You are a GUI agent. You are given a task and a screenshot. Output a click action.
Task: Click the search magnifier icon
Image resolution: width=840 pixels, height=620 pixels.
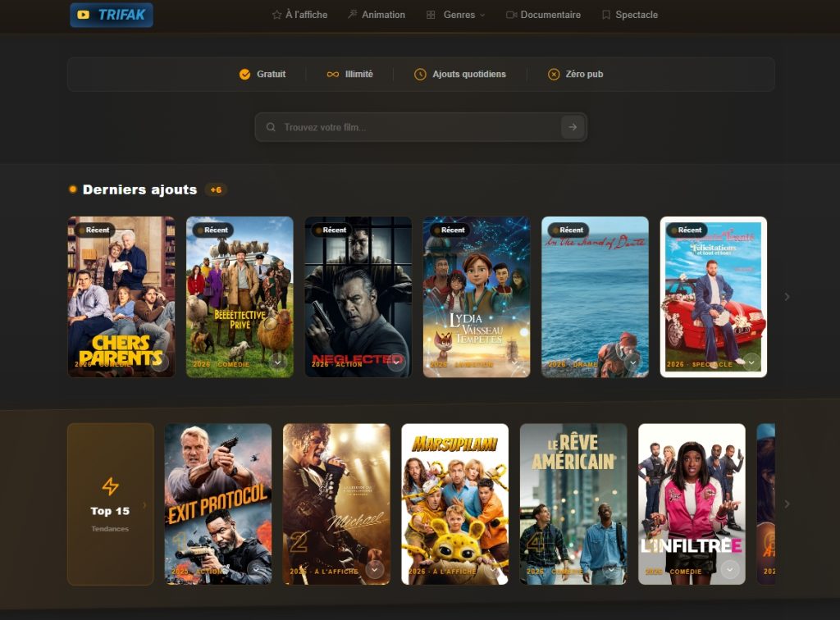[271, 127]
